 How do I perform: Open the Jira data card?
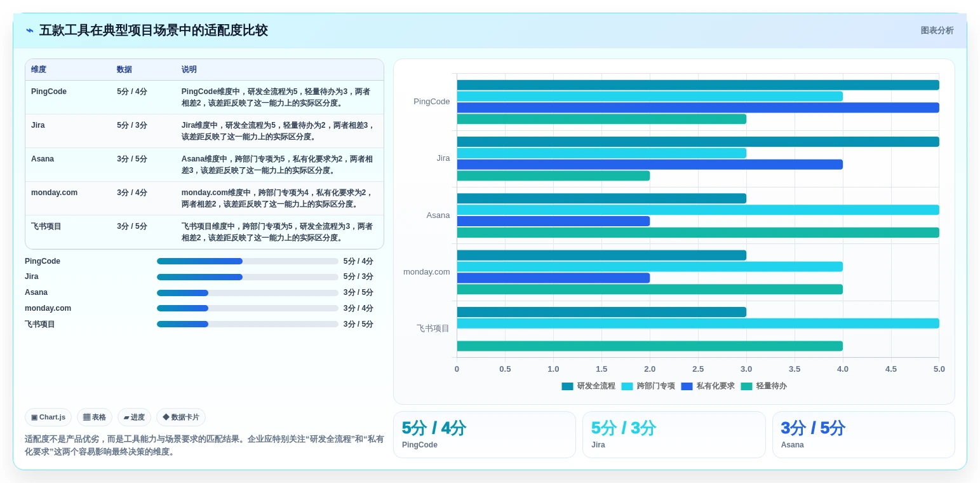(674, 435)
